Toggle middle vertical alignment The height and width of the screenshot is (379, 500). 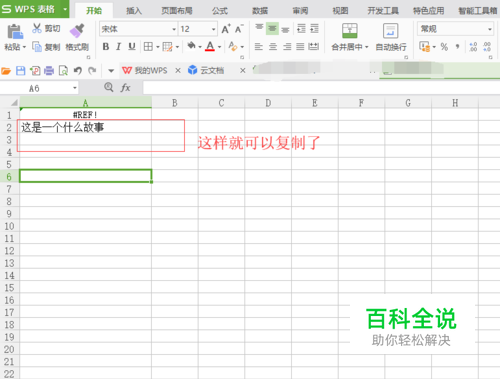(x=272, y=29)
